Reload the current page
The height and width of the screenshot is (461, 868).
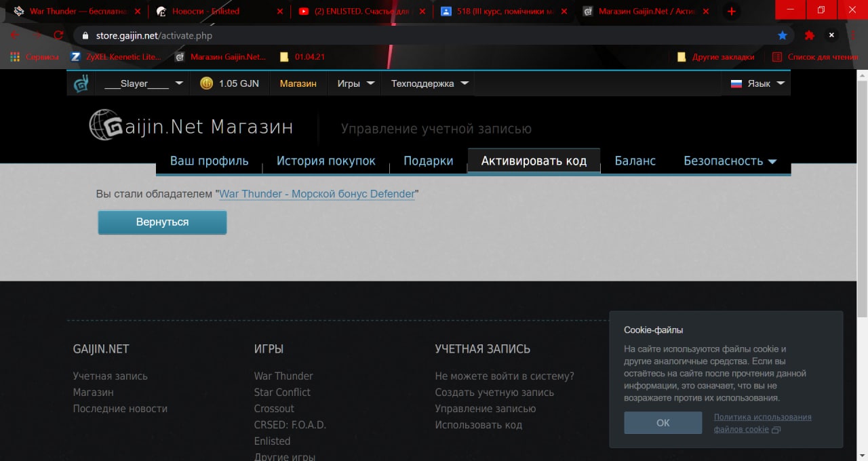tap(58, 35)
